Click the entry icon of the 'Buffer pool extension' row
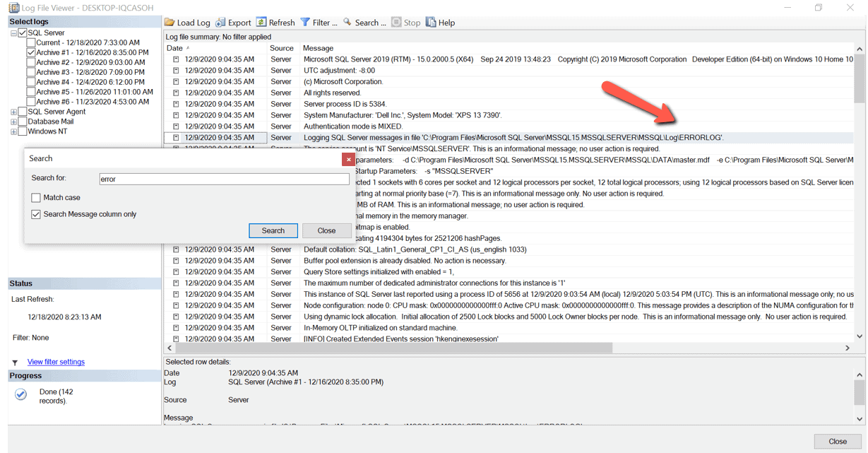This screenshot has width=868, height=453. 177,261
